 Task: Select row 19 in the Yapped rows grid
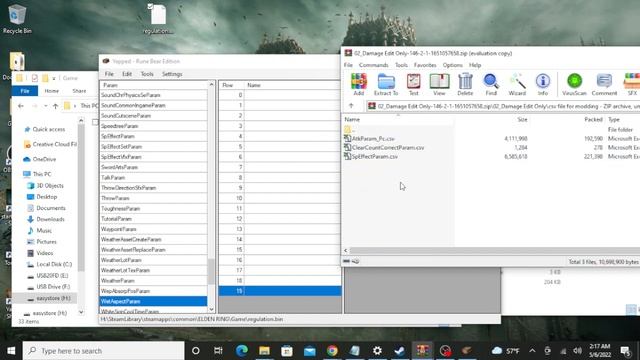click(280, 291)
